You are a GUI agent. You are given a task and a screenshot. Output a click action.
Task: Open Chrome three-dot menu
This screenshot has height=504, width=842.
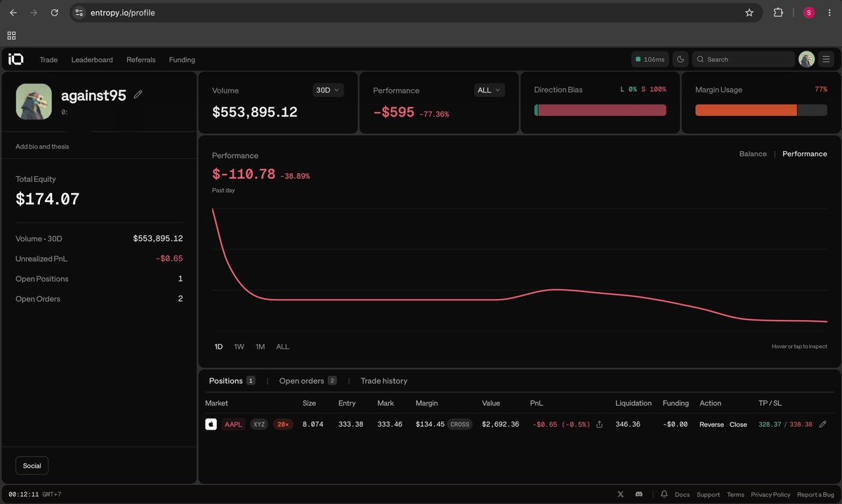click(829, 13)
